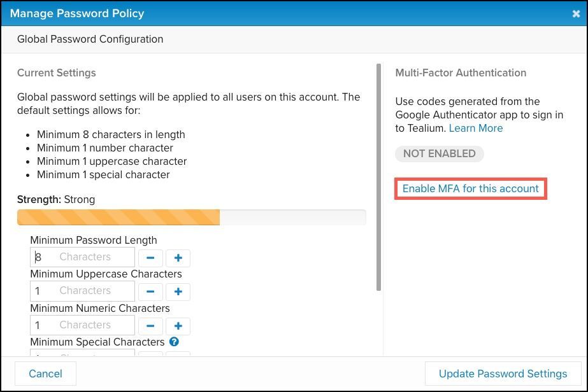Select the Global Password Configuration heading
The image size is (588, 392).
pyautogui.click(x=90, y=39)
